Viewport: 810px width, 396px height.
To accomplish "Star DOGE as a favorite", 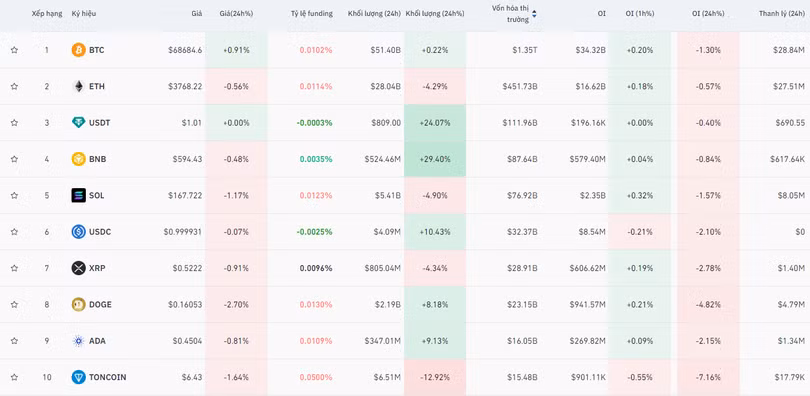I will [x=14, y=305].
